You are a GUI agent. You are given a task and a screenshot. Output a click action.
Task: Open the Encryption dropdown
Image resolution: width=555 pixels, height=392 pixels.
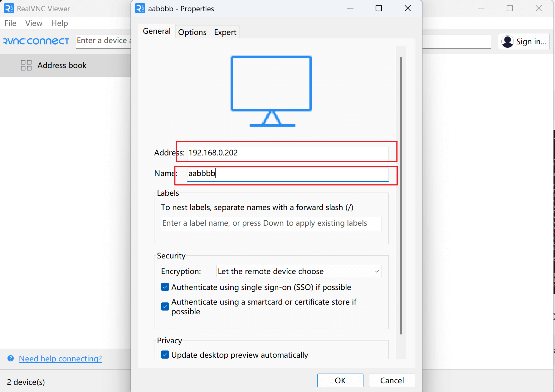tap(299, 271)
